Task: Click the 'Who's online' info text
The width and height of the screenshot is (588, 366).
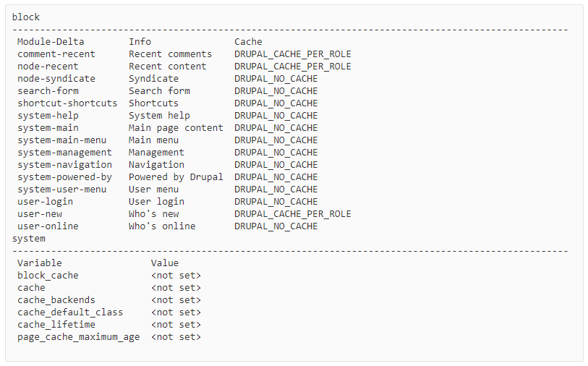Action: pyautogui.click(x=162, y=226)
